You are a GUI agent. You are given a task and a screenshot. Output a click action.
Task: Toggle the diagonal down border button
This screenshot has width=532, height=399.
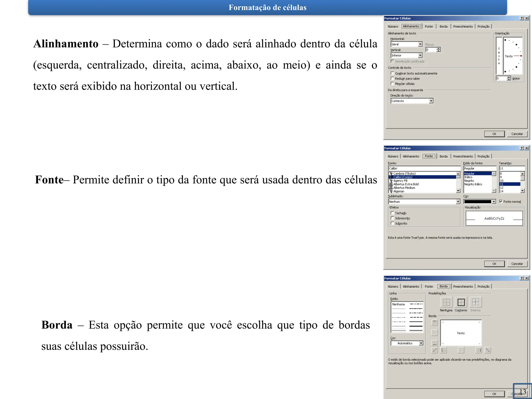[488, 350]
